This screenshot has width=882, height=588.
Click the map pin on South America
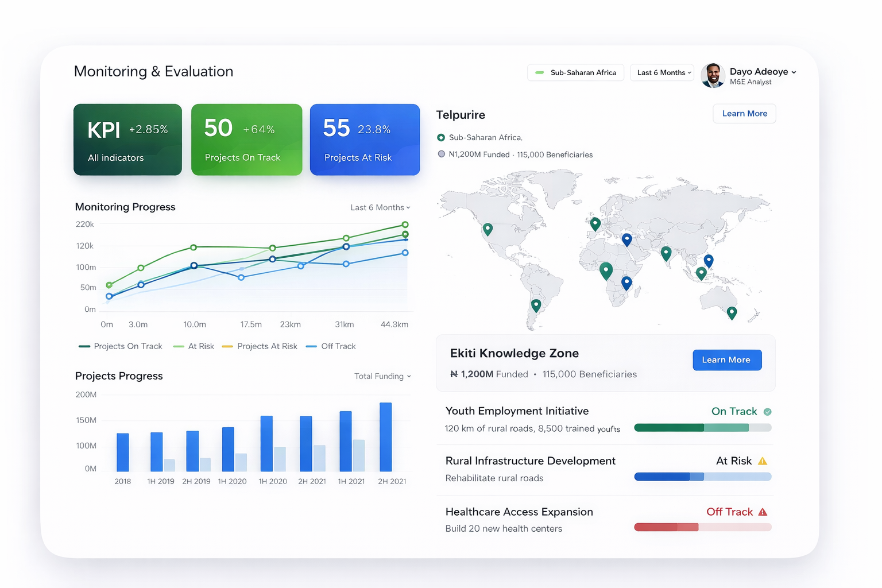(x=536, y=305)
